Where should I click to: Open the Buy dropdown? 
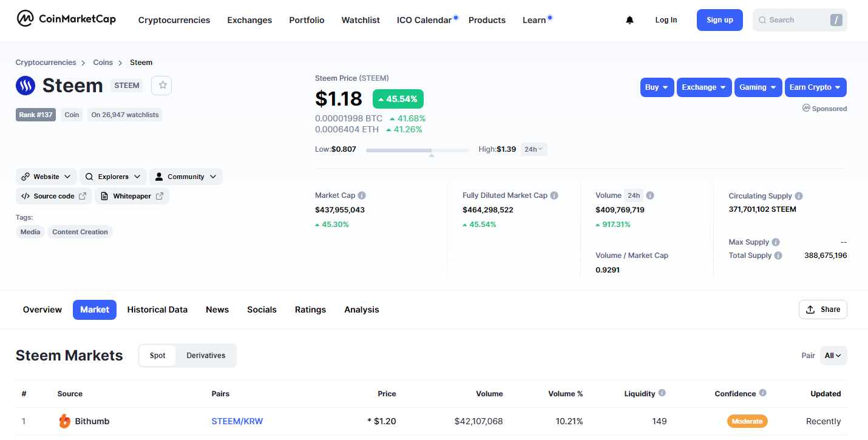tap(657, 87)
